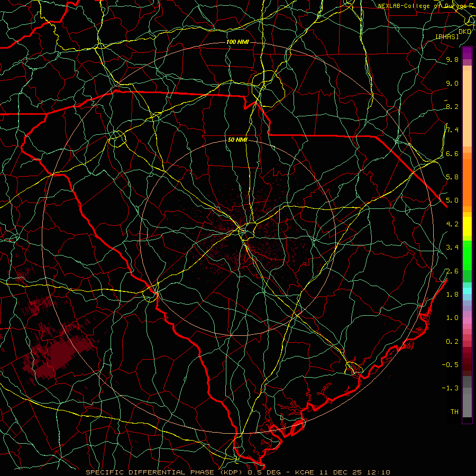Click the 5.8 scale value
Viewport: 476px width, 476px height.
[452, 177]
